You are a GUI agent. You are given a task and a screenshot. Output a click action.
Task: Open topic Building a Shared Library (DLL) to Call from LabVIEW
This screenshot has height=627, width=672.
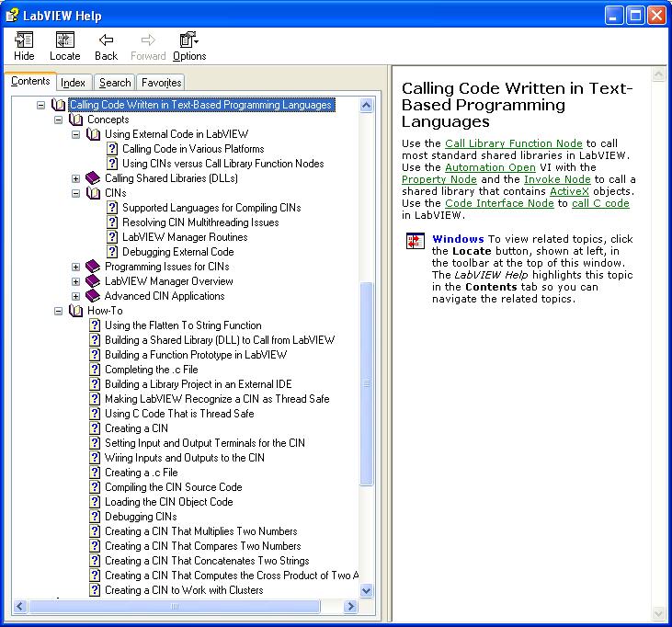click(x=220, y=340)
